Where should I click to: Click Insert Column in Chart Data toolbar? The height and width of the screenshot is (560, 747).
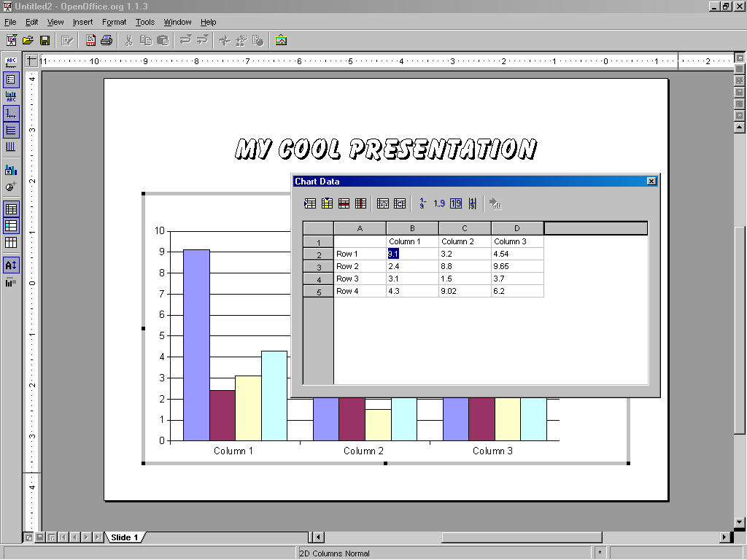click(327, 203)
